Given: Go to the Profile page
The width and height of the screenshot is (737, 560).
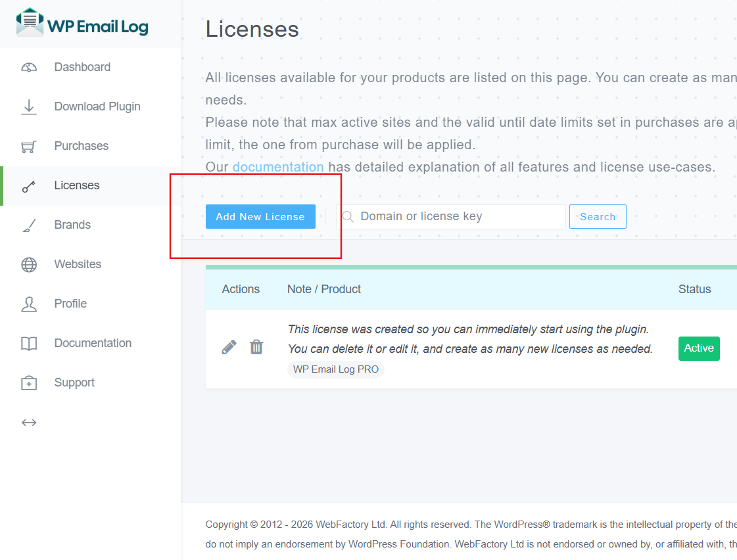Looking at the screenshot, I should pos(70,304).
